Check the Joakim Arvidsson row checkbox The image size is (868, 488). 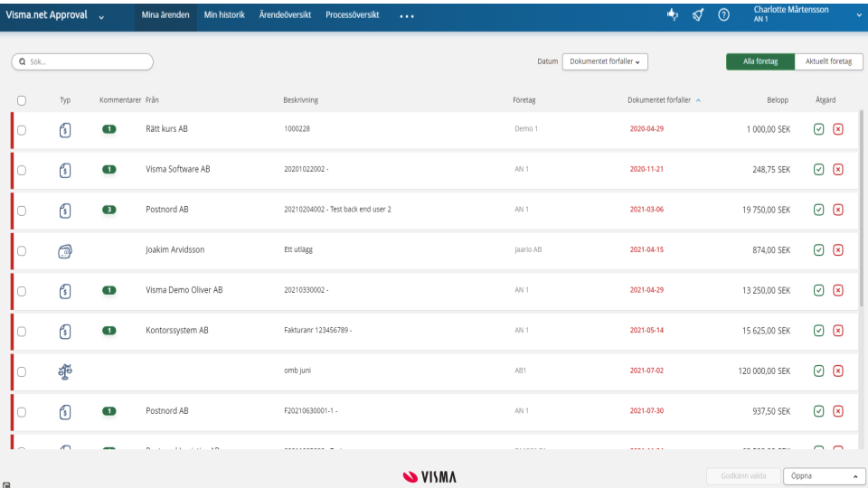click(x=22, y=250)
